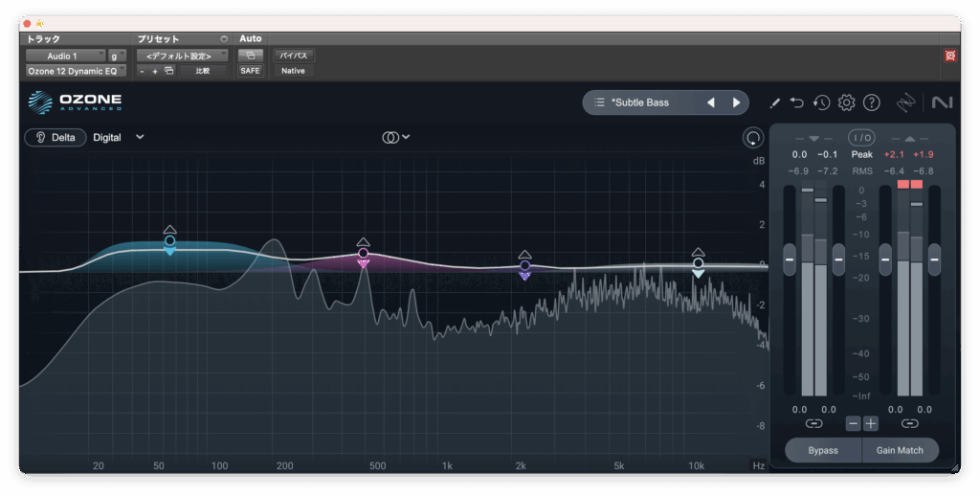Open the preset list icon beside Subtle Bass
The width and height of the screenshot is (980, 496).
click(x=599, y=102)
